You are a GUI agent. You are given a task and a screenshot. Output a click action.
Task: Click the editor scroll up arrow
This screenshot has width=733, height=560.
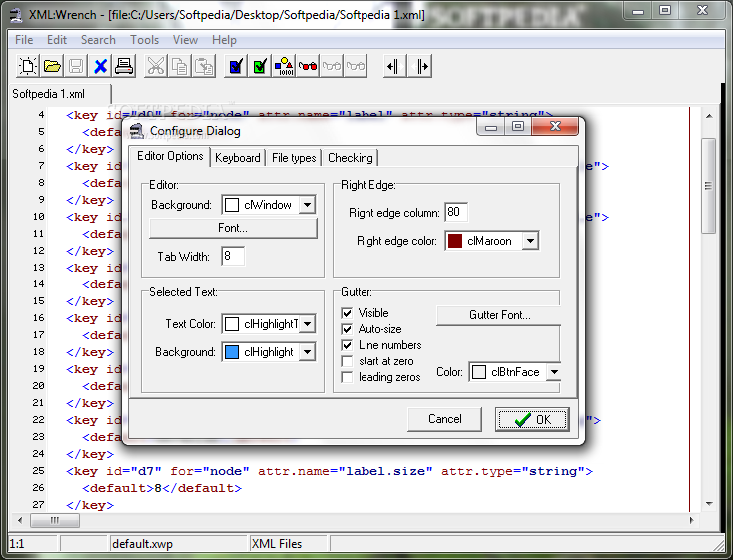click(x=709, y=116)
